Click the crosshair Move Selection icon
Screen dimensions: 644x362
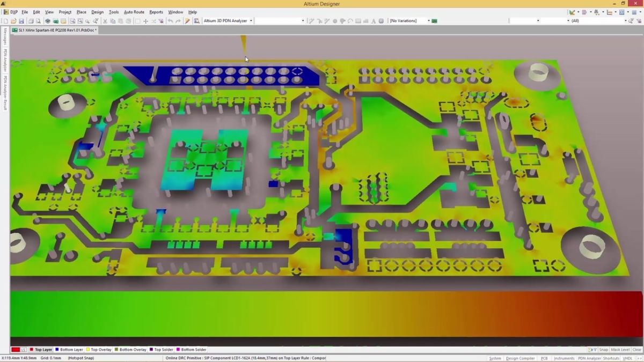pyautogui.click(x=145, y=21)
